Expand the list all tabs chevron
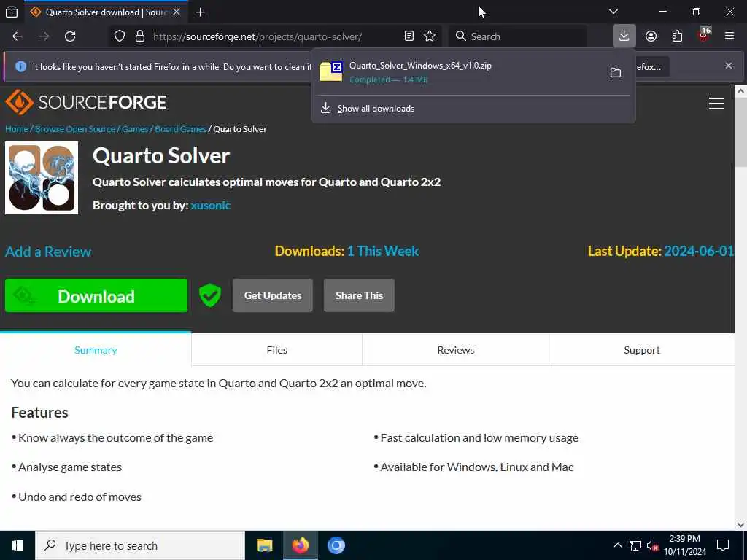Screen dimensions: 747x560 (614, 12)
